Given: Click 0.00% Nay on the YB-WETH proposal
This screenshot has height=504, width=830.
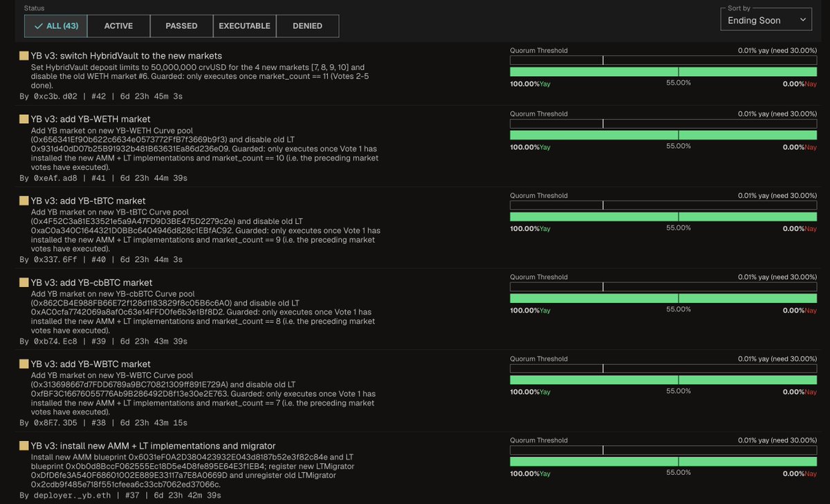Looking at the screenshot, I should point(800,147).
